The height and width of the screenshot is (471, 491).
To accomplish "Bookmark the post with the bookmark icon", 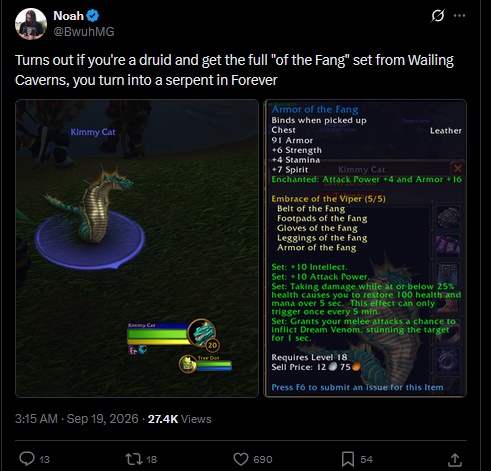I will click(348, 459).
